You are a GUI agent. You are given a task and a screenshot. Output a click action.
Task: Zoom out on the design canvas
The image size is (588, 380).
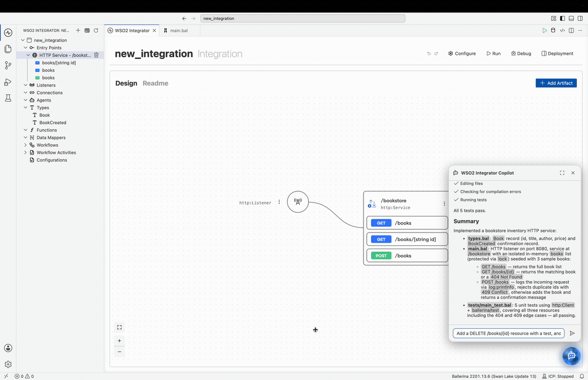coord(119,352)
